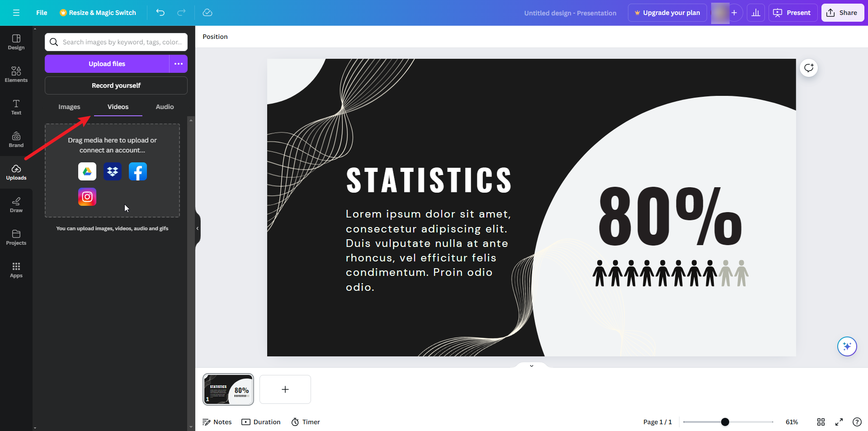
Task: Select the Uploads sidebar panel
Action: pyautogui.click(x=16, y=172)
